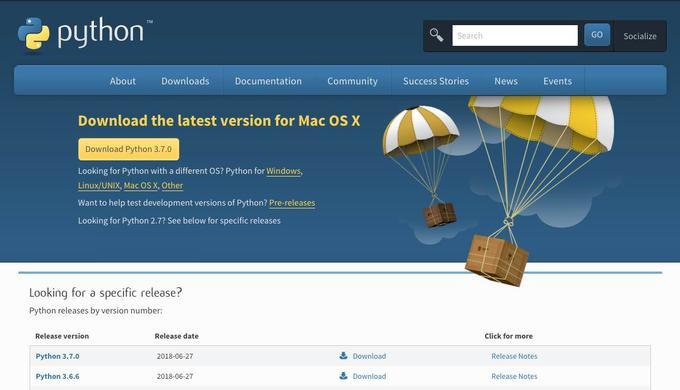Follow the Linux/UNIX link

click(x=99, y=185)
